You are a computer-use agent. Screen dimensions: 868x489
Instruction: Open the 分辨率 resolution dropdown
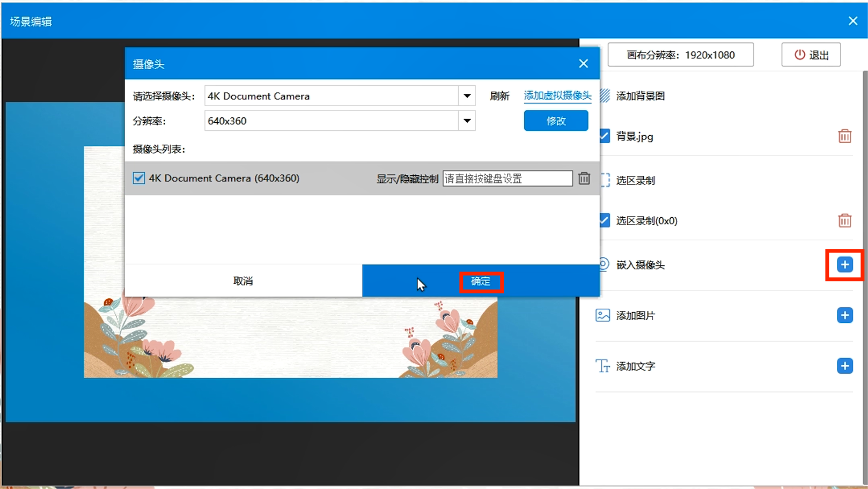click(467, 121)
